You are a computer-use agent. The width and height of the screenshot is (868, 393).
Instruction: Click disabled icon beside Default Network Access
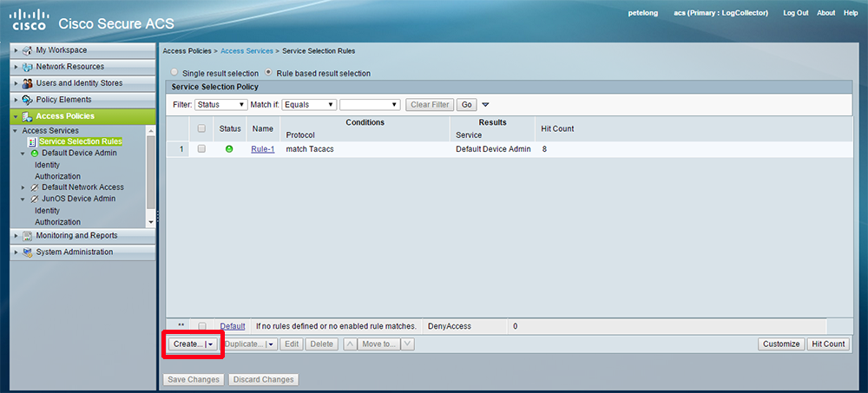(35, 187)
